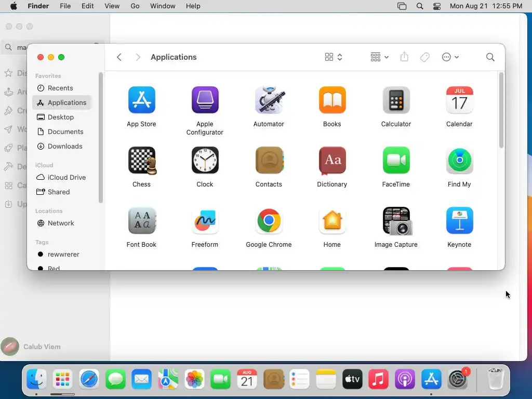Select the Dictionary app icon

click(x=332, y=160)
